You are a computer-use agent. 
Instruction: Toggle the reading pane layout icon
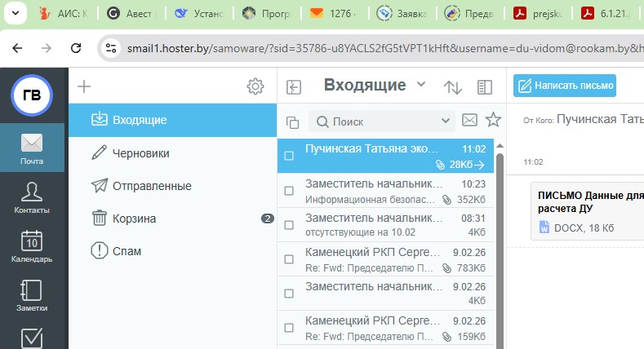485,86
